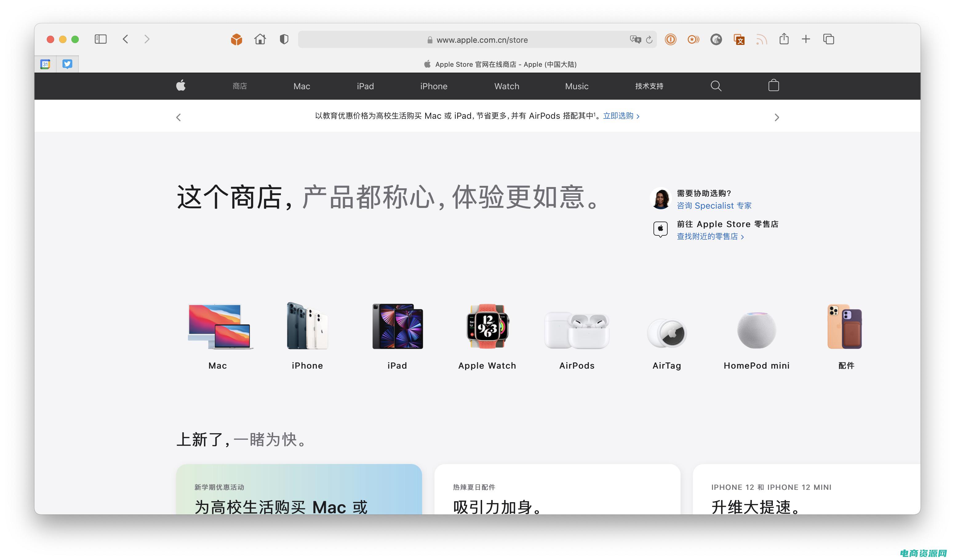The height and width of the screenshot is (560, 955).
Task: Select iPhone in the navigation bar
Action: pos(434,86)
